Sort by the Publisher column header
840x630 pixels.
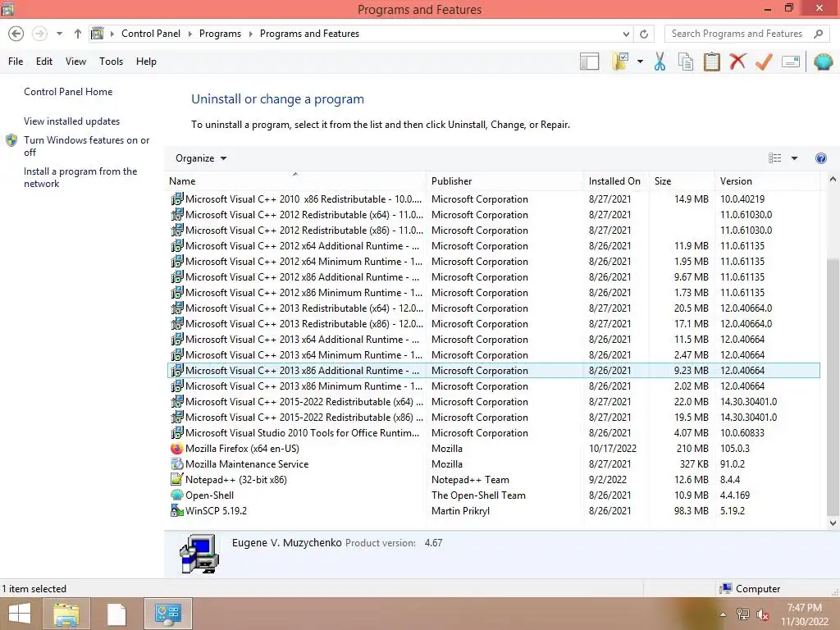(x=504, y=181)
